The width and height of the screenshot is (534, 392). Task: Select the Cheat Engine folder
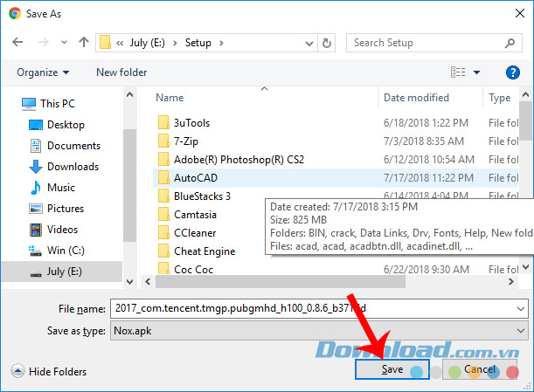tap(197, 251)
